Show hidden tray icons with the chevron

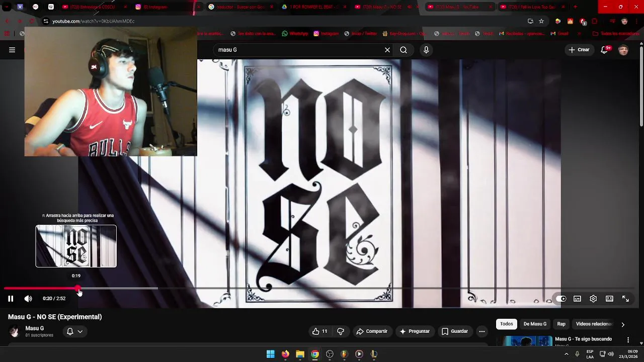(567, 354)
